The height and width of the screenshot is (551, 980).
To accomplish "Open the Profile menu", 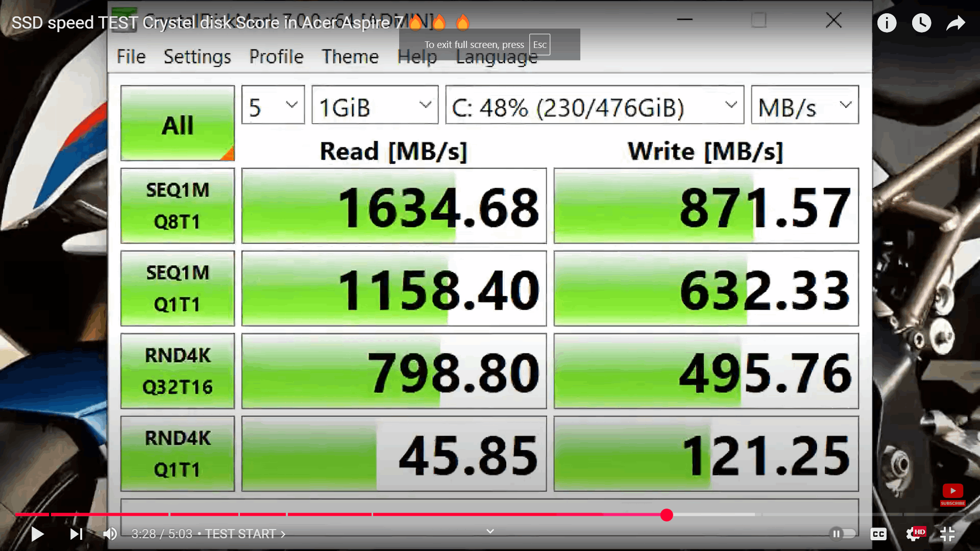I will click(x=276, y=57).
